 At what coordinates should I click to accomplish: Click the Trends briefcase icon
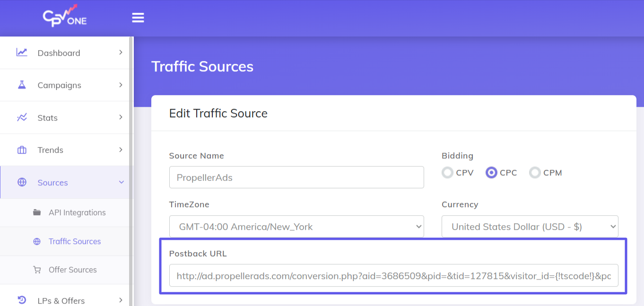tap(22, 150)
